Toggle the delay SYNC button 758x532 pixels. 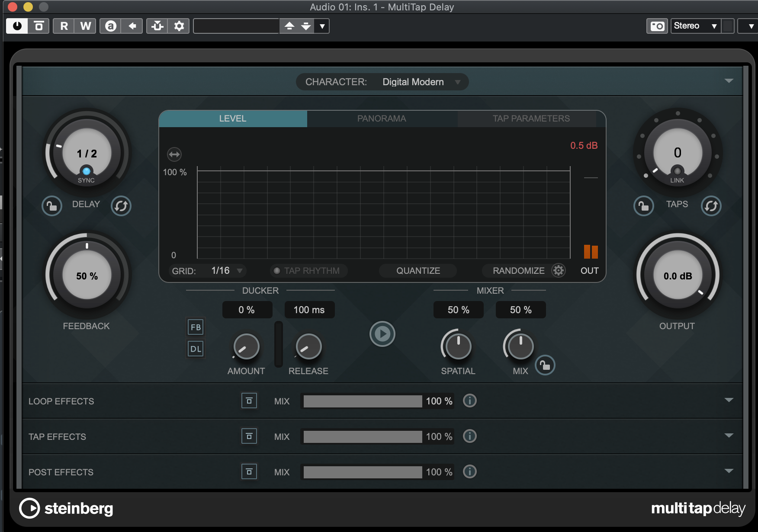click(x=87, y=171)
